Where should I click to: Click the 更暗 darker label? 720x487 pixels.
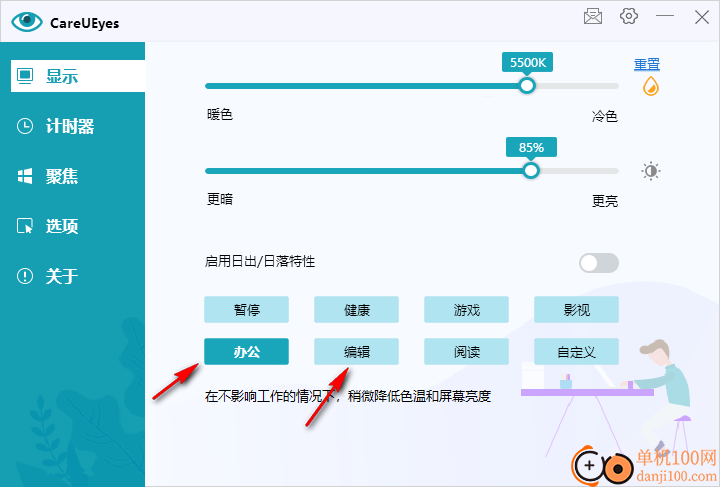tap(220, 199)
